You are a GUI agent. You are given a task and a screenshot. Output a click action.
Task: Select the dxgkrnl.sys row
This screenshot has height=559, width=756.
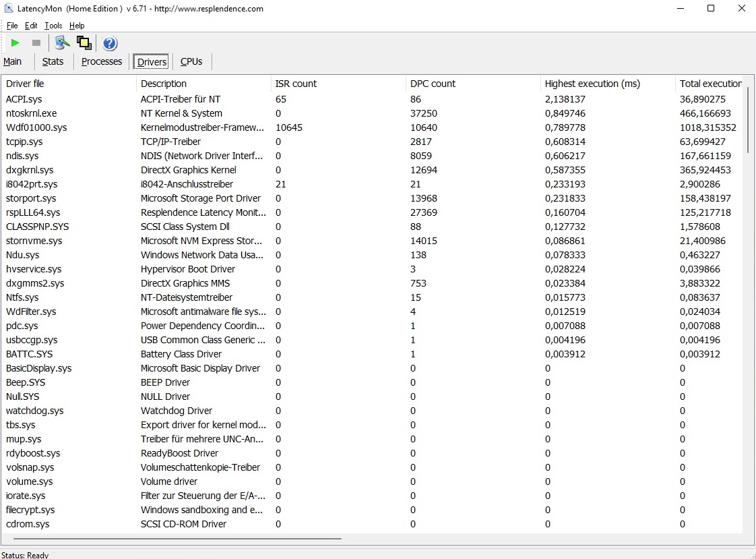[372, 170]
